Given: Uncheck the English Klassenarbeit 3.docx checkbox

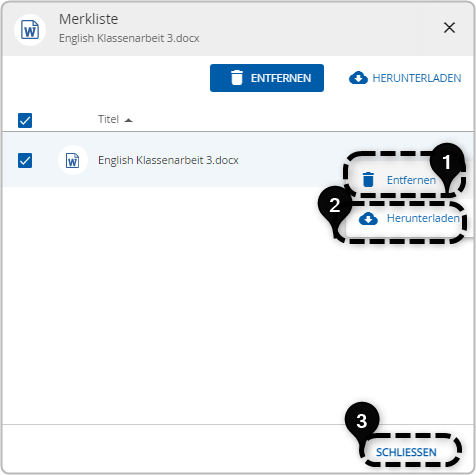Looking at the screenshot, I should coord(25,160).
